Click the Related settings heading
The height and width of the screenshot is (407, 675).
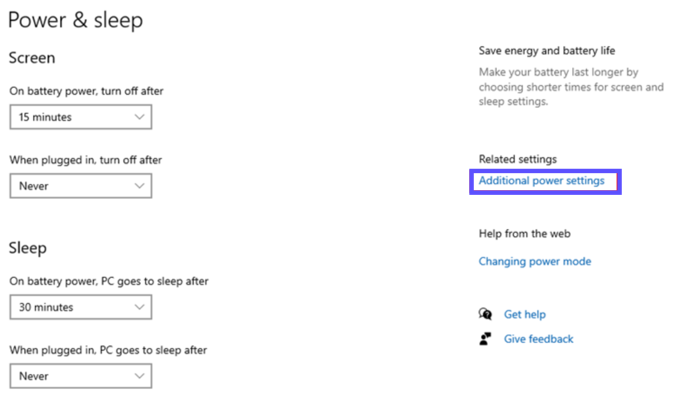click(x=518, y=159)
